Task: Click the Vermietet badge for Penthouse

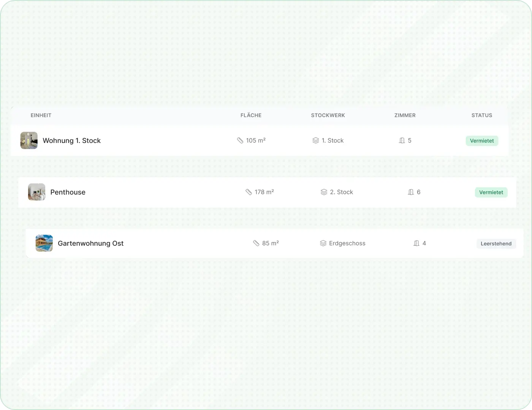Action: coord(491,192)
